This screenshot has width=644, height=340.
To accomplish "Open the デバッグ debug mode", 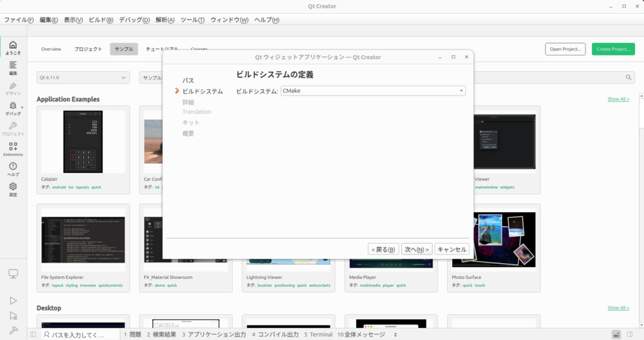I will (13, 108).
